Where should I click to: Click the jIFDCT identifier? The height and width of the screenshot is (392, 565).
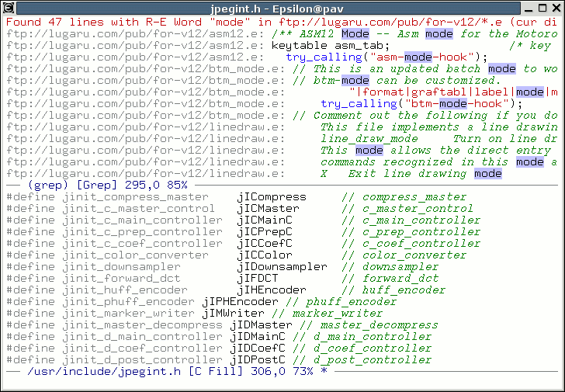(258, 278)
